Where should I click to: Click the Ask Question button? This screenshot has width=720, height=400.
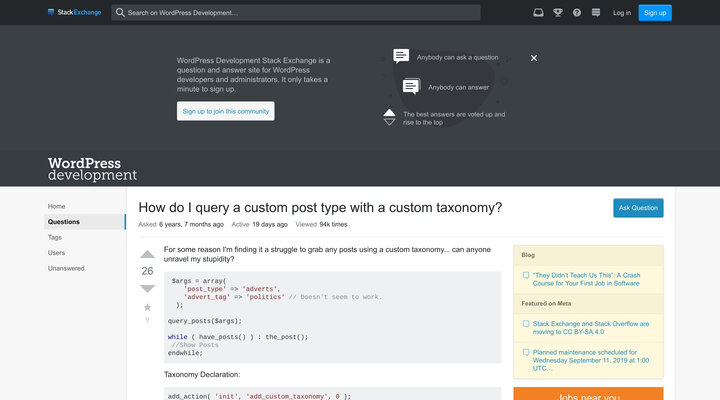[x=638, y=208]
